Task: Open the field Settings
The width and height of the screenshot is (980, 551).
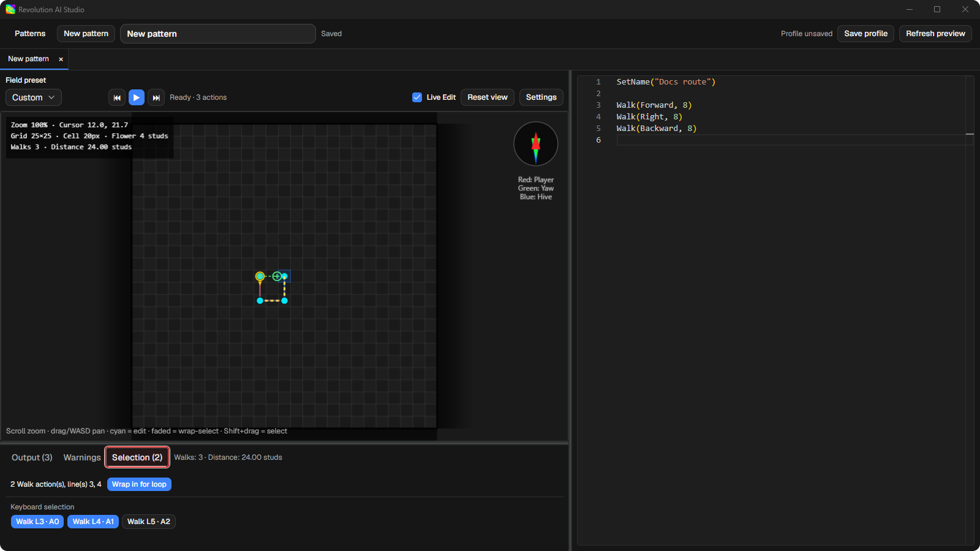Action: pyautogui.click(x=541, y=97)
